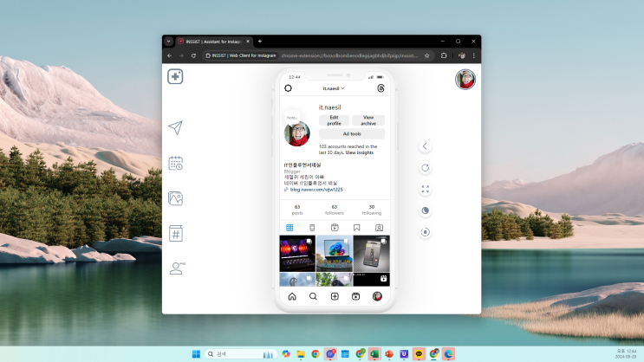This screenshot has width=644, height=362.
Task: Toggle dark mode with half-moon button
Action: coord(426,210)
